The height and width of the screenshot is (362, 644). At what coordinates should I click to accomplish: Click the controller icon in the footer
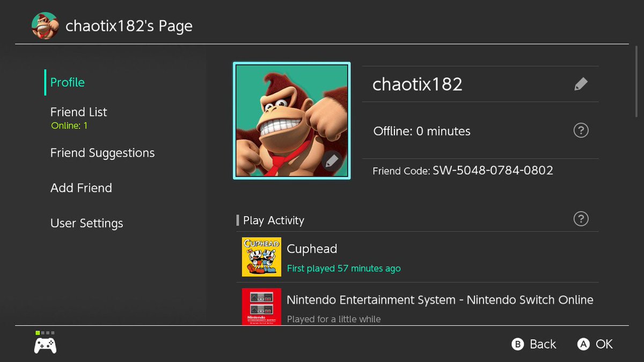click(x=45, y=345)
